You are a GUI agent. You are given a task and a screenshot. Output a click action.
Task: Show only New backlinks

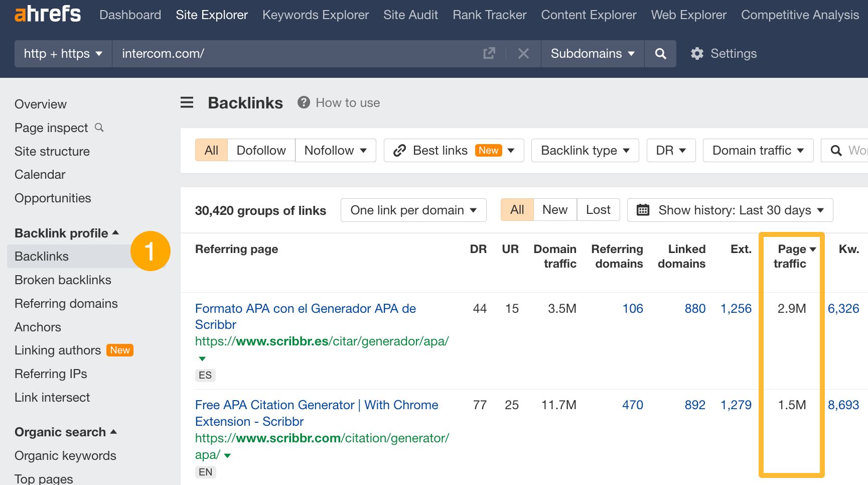click(554, 209)
